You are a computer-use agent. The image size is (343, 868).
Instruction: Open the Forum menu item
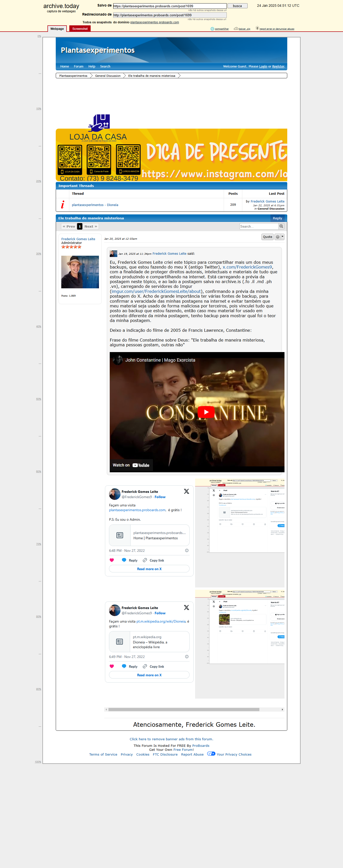pos(79,66)
